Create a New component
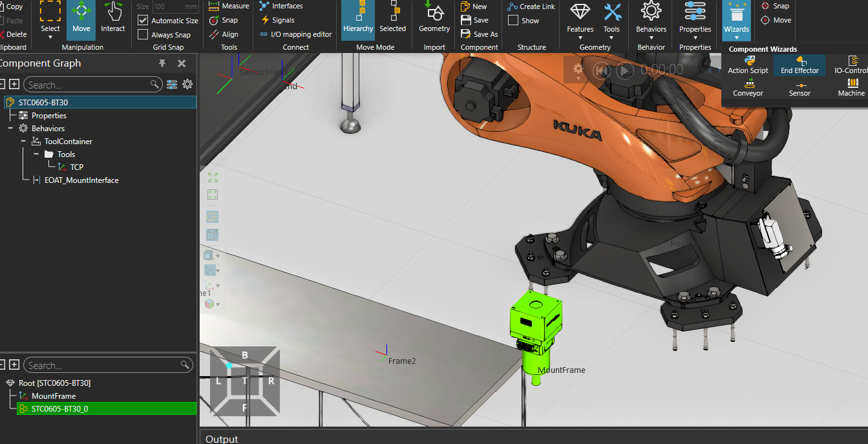Viewport: 868px width, 444px height. (474, 6)
